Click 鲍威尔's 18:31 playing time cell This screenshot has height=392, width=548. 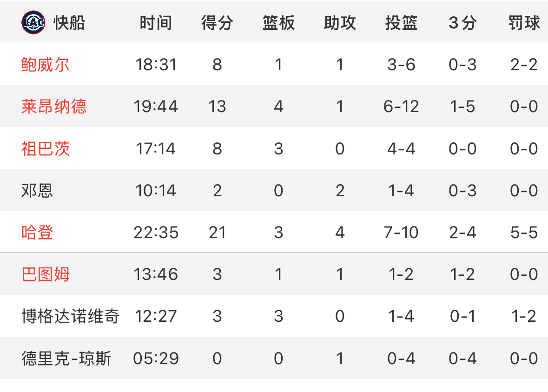[x=156, y=65]
